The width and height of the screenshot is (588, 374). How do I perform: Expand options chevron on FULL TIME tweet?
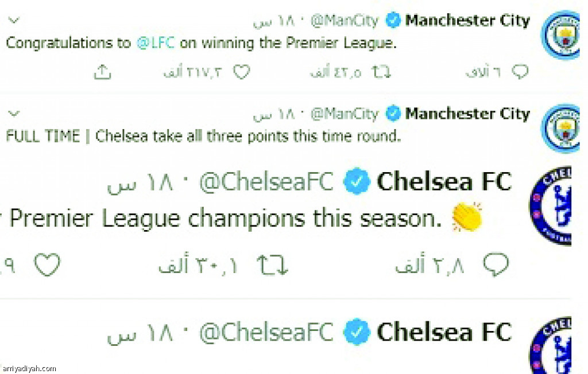pyautogui.click(x=14, y=113)
